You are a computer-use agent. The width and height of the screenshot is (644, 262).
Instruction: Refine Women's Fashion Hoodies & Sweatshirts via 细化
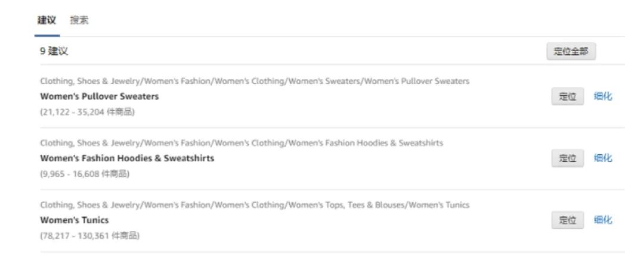point(603,158)
